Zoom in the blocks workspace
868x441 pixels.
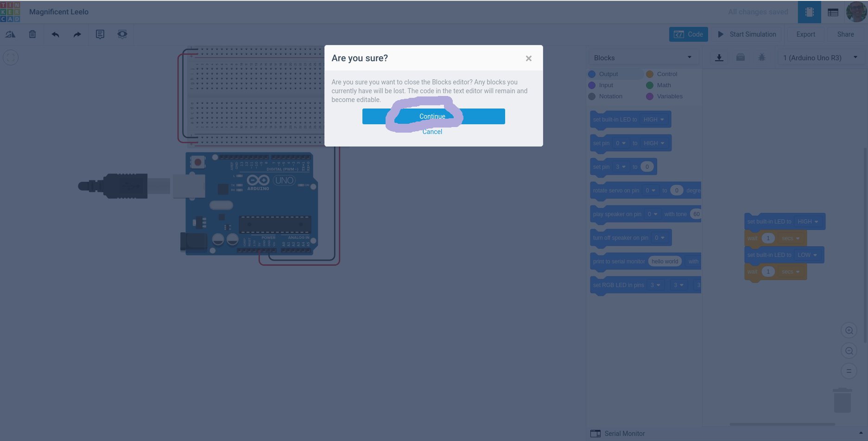click(x=849, y=331)
